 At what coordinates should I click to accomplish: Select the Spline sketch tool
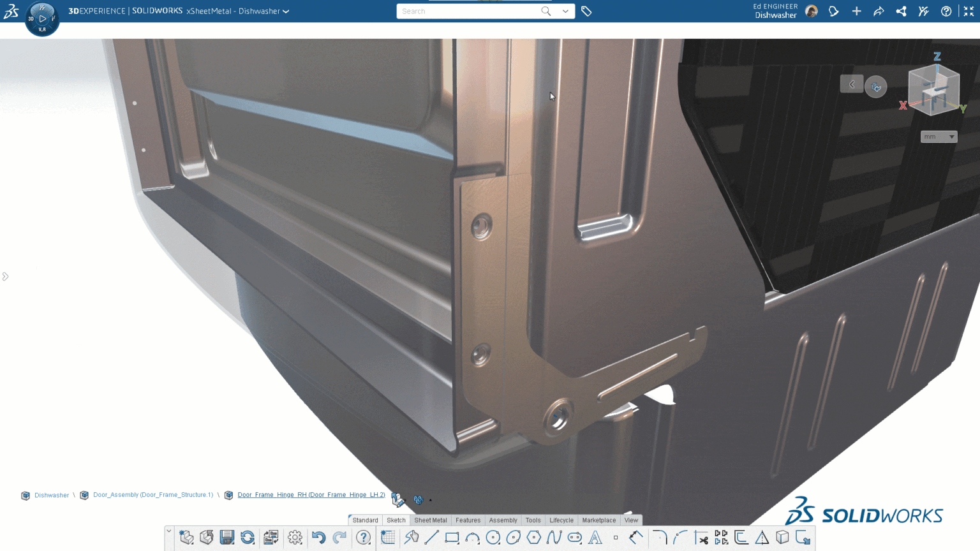[x=553, y=538]
